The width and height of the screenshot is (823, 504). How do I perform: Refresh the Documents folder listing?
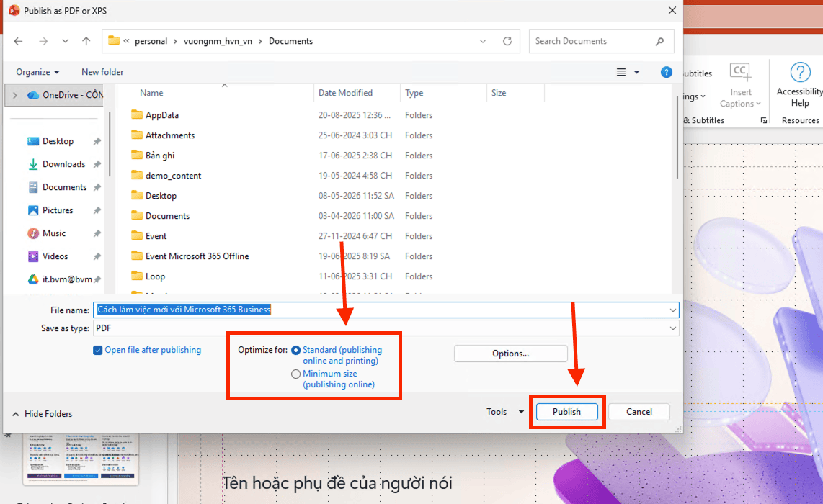tap(507, 41)
